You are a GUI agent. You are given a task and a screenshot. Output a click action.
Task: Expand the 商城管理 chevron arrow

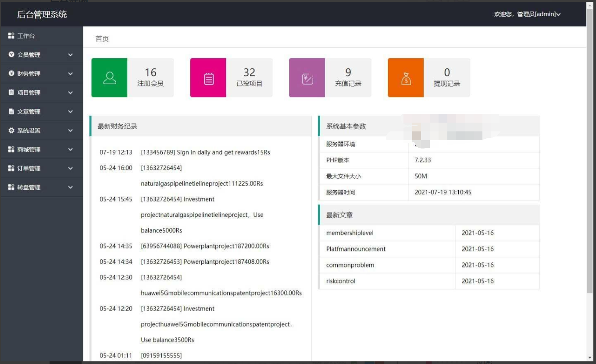pyautogui.click(x=71, y=149)
